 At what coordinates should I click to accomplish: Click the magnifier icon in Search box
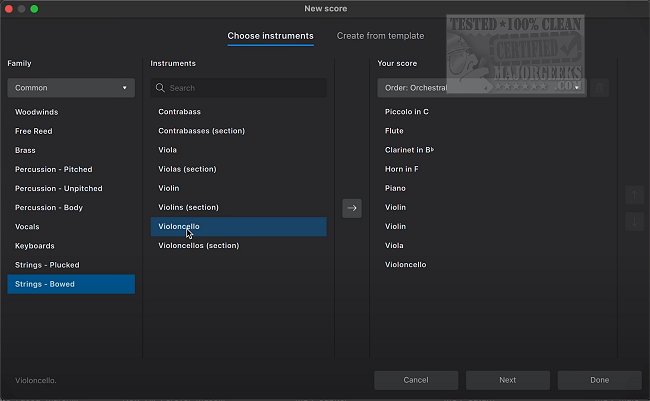pos(162,88)
